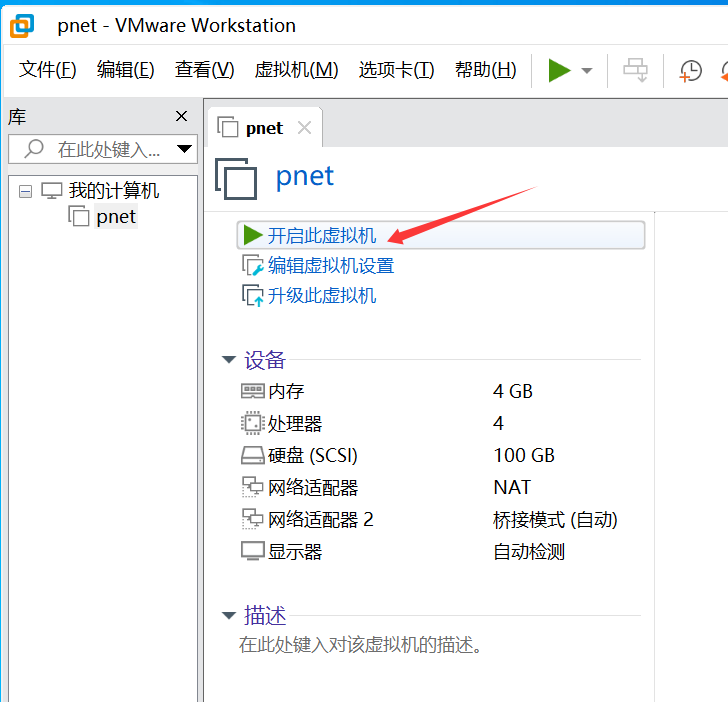Image resolution: width=728 pixels, height=702 pixels.
Task: Click the 内存 memory device icon
Action: coord(252,391)
